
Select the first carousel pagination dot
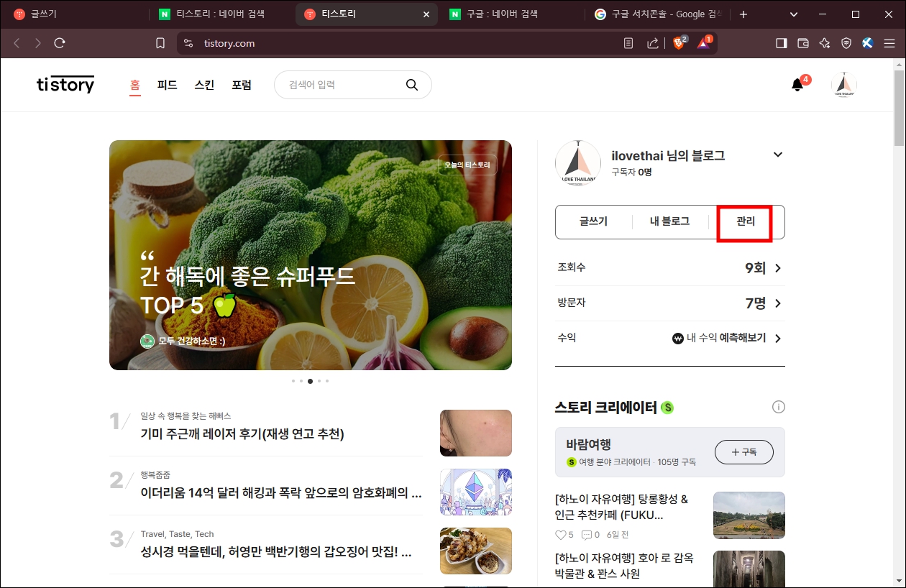[293, 381]
